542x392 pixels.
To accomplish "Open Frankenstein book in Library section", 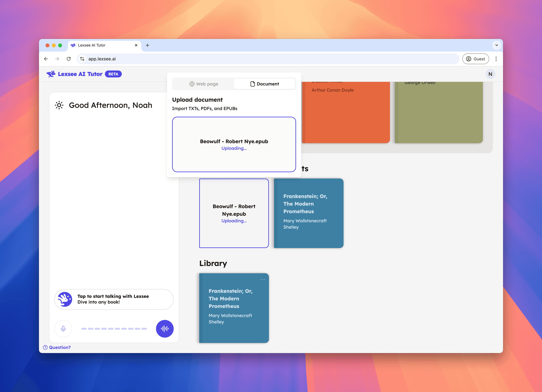I will (234, 308).
